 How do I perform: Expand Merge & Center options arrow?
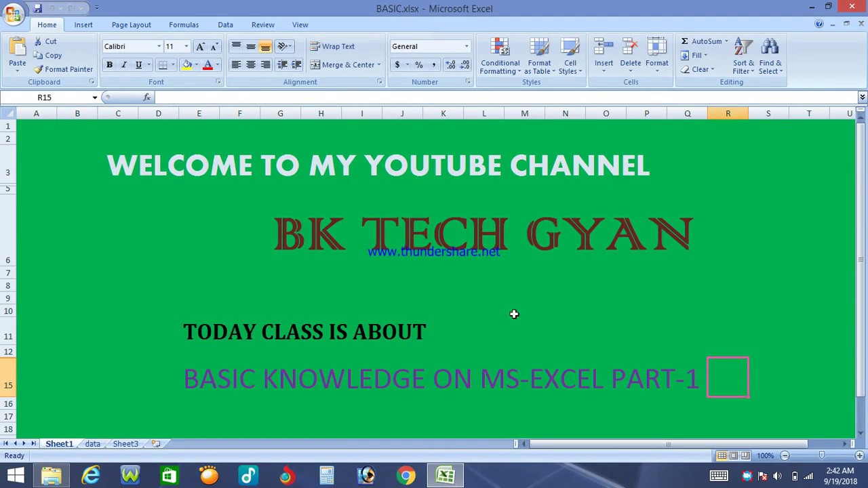[378, 64]
